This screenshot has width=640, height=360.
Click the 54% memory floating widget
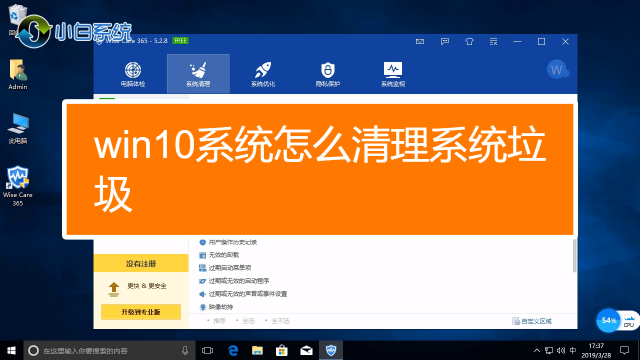608,320
